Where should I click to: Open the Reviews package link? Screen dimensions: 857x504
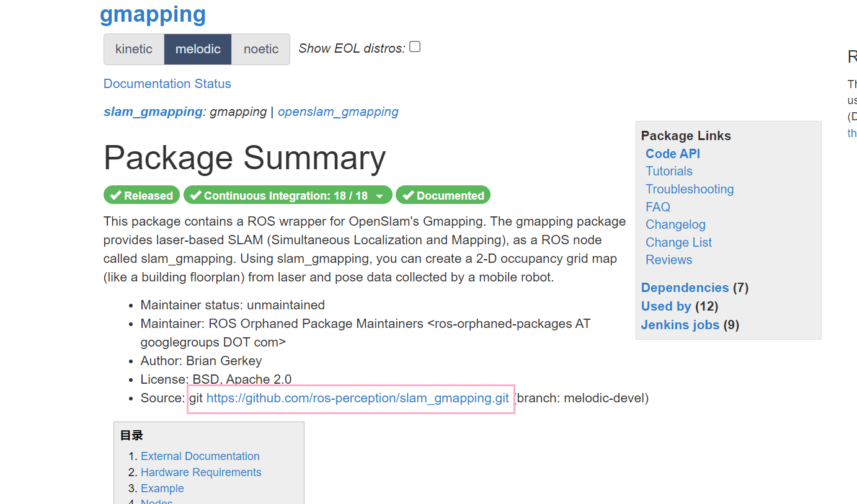668,260
